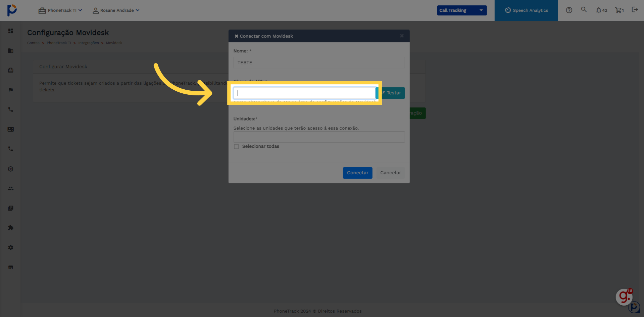Image resolution: width=644 pixels, height=317 pixels.
Task: Open the Unidades selection field
Action: point(319,137)
